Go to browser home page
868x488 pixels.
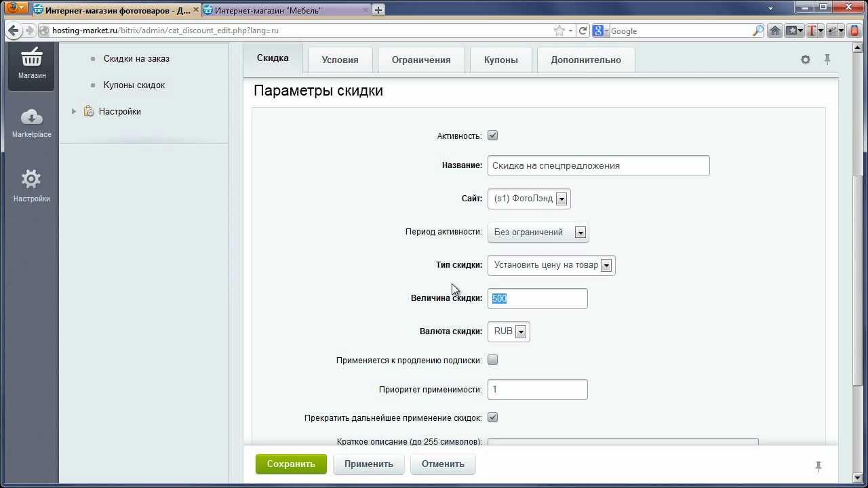(775, 30)
